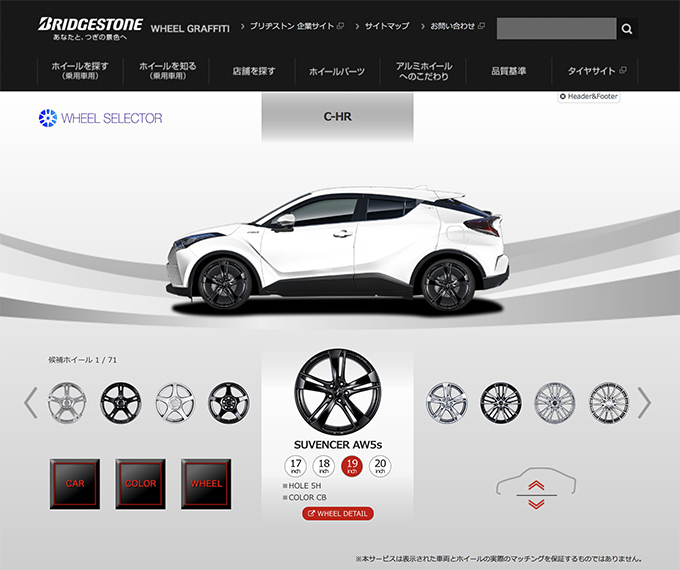Click WHEEL GRAFFITI site title
This screenshot has width=680, height=570.
[x=190, y=29]
